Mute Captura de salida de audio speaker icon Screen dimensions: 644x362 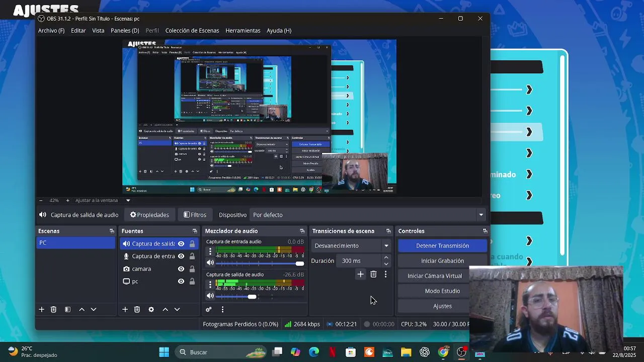point(210,296)
